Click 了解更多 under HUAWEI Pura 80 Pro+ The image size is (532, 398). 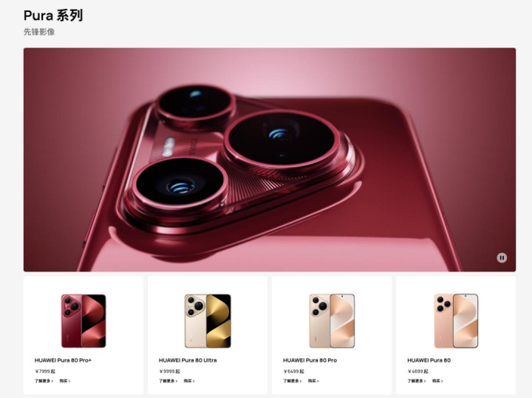[x=44, y=381]
